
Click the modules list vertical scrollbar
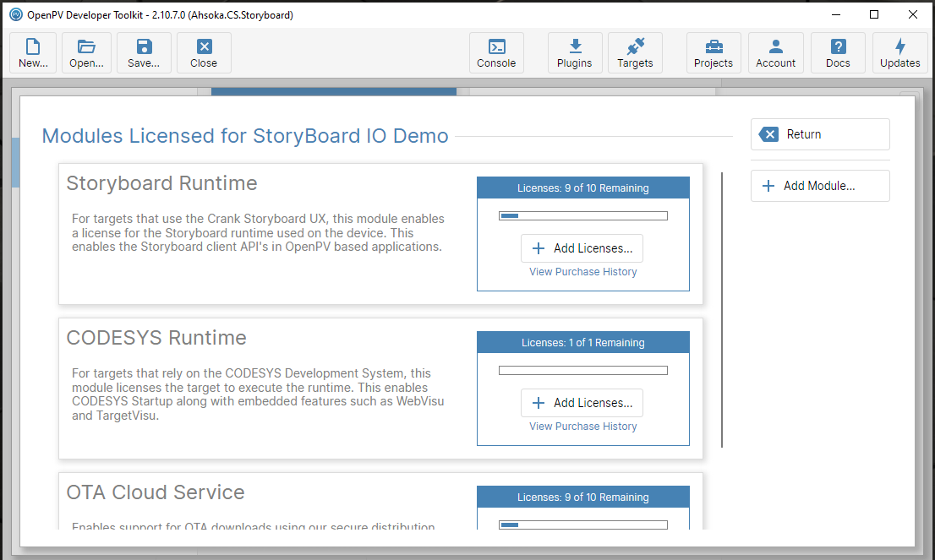pos(721,310)
